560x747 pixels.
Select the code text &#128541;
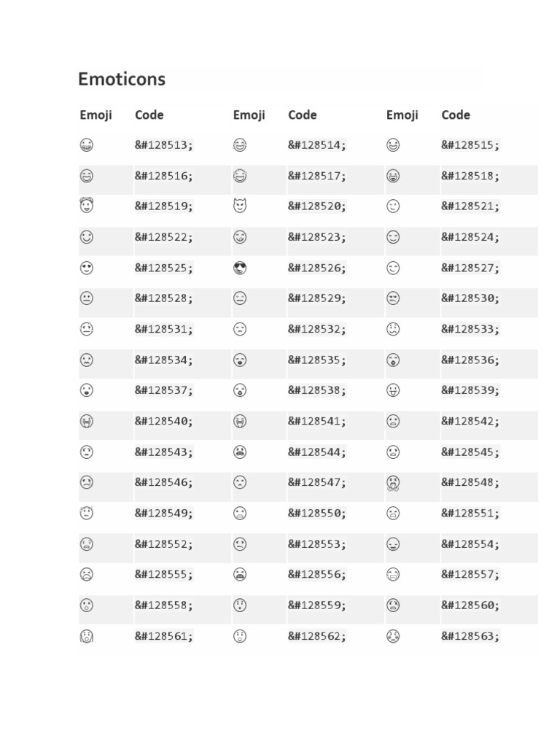[317, 421]
